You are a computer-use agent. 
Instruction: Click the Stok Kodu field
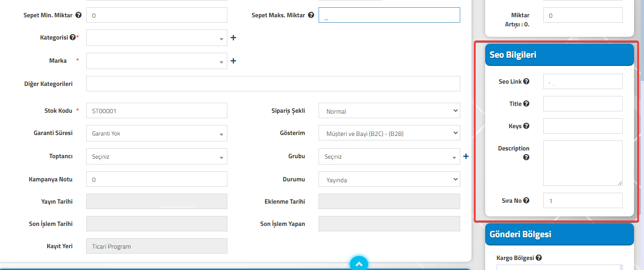tap(157, 110)
